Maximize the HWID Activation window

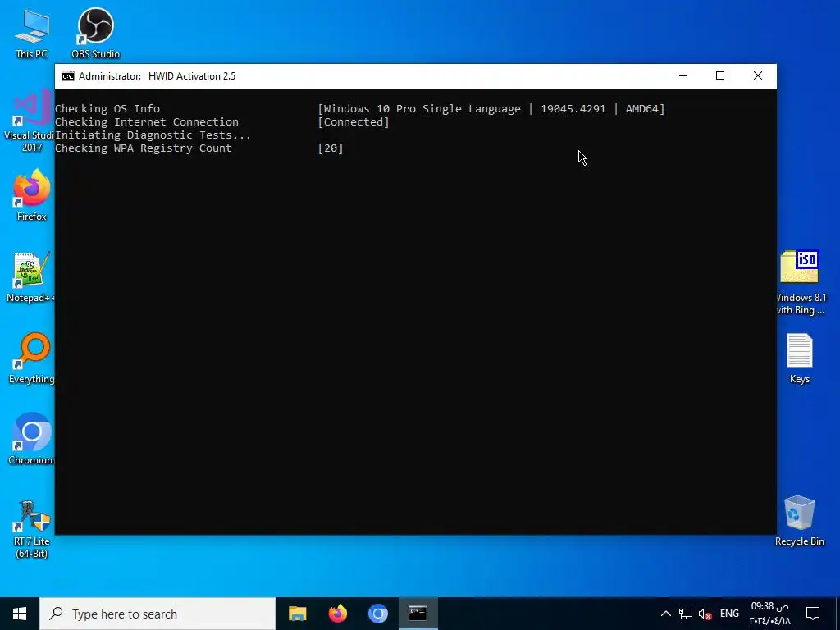[720, 76]
